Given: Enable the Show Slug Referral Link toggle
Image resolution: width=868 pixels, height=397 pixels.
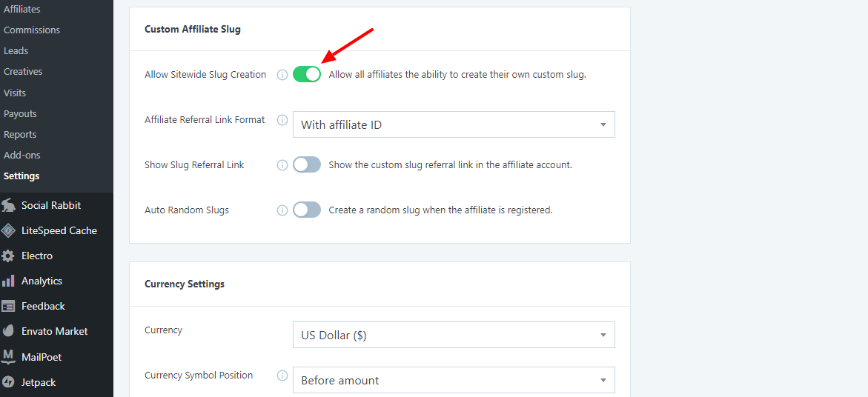Looking at the screenshot, I should click(307, 164).
